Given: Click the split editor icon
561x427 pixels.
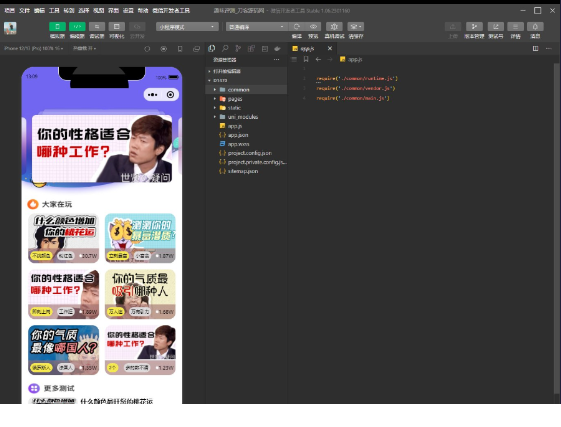Looking at the screenshot, I should point(535,48).
